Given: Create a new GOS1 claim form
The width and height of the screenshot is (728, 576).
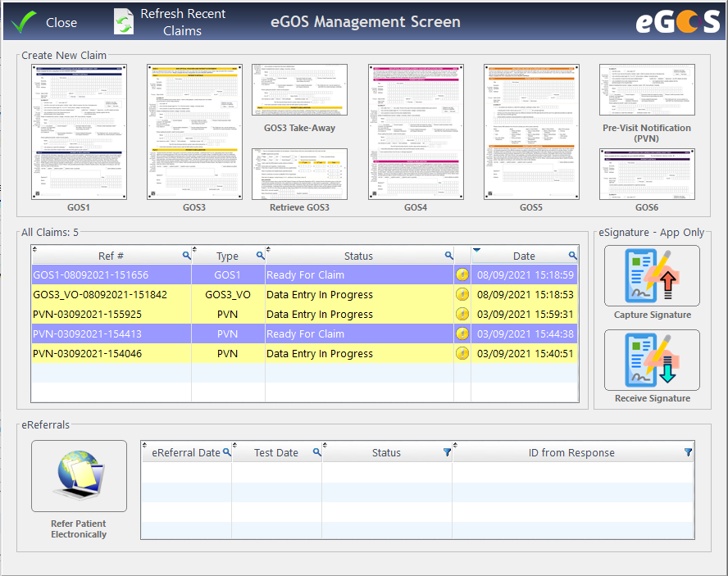Looking at the screenshot, I should pyautogui.click(x=79, y=132).
